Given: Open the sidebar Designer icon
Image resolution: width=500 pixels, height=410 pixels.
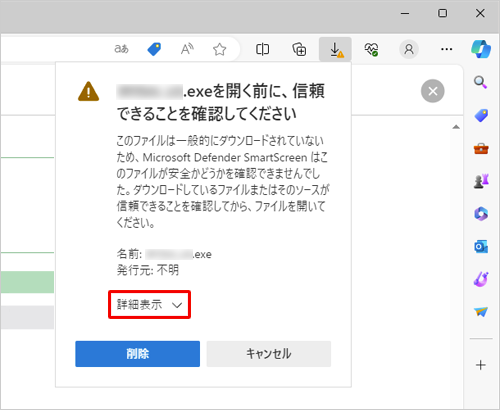Looking at the screenshot, I should point(481,279).
